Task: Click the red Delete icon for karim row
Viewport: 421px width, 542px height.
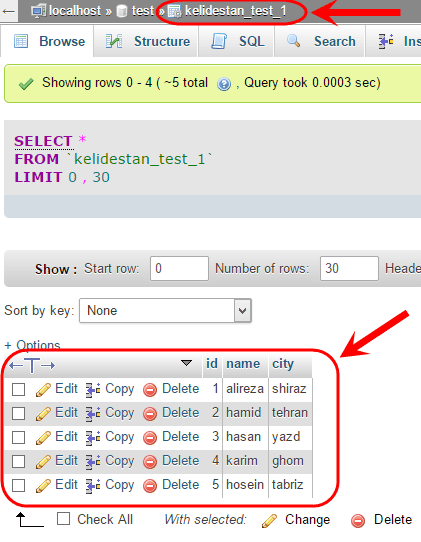Action: pyautogui.click(x=150, y=462)
